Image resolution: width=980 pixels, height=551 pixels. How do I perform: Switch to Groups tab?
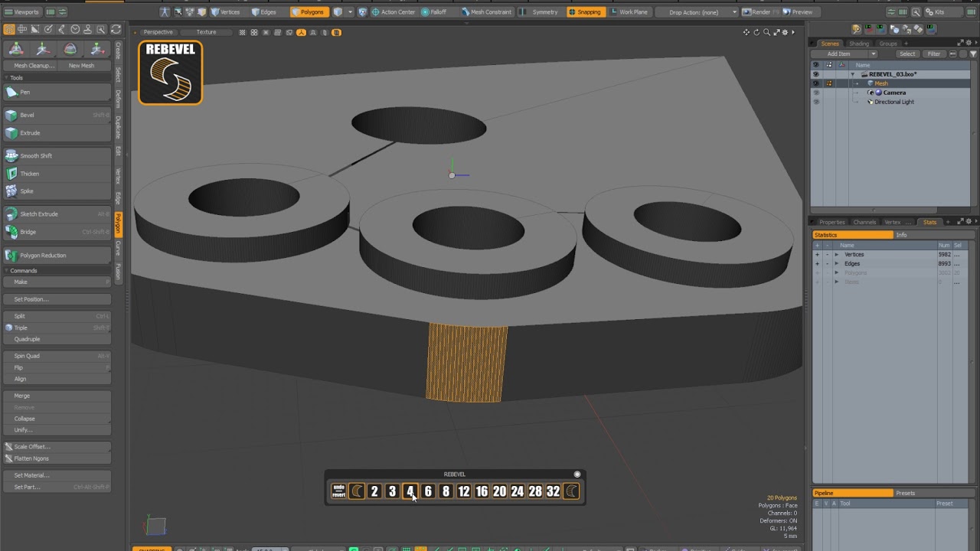coord(888,44)
